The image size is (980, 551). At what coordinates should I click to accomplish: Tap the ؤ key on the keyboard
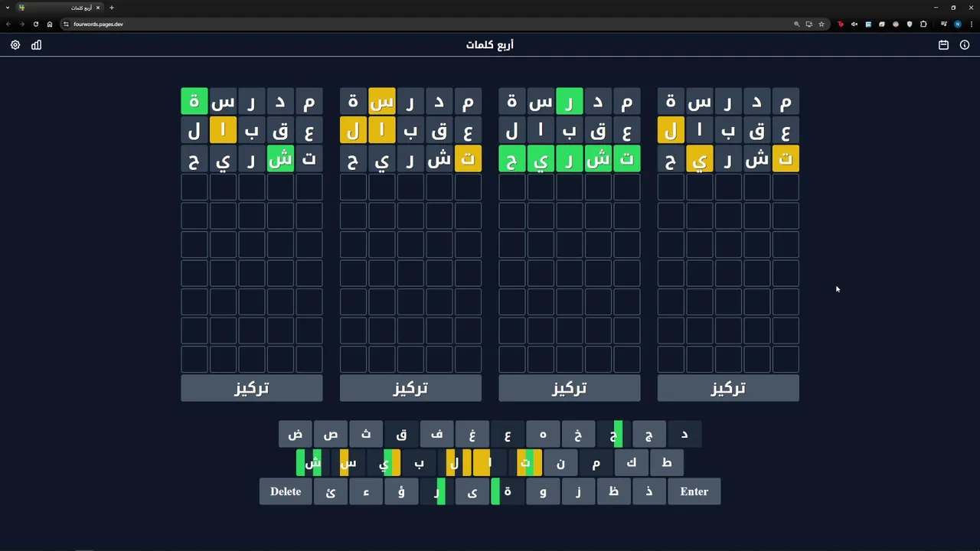(x=401, y=491)
